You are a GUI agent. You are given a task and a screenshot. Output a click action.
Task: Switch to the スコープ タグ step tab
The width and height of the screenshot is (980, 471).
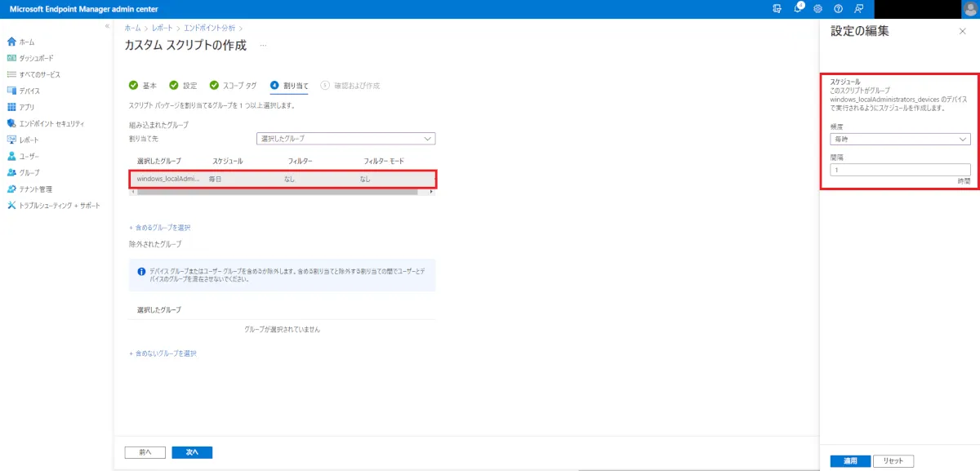pyautogui.click(x=234, y=85)
